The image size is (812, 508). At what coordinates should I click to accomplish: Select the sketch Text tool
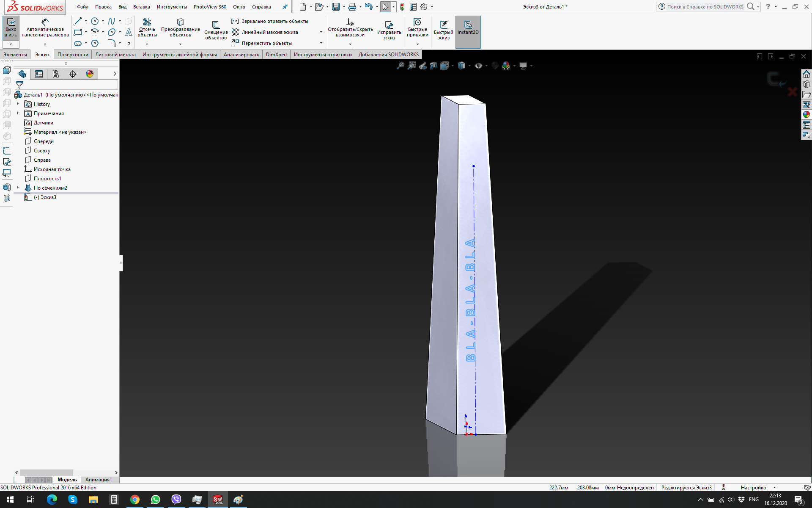pyautogui.click(x=129, y=32)
